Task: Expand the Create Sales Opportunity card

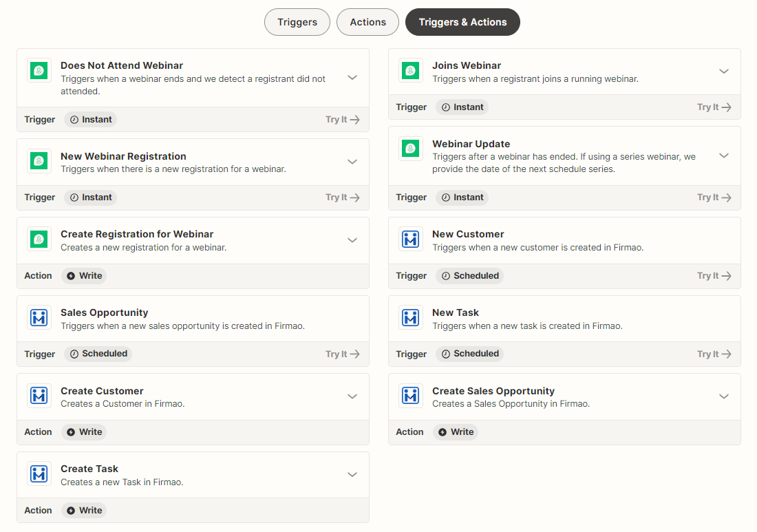Action: tap(724, 396)
